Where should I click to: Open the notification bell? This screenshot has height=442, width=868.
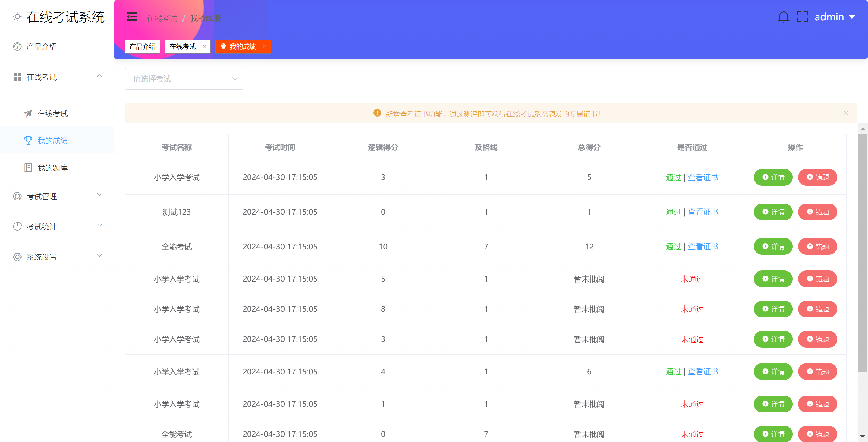pyautogui.click(x=783, y=17)
